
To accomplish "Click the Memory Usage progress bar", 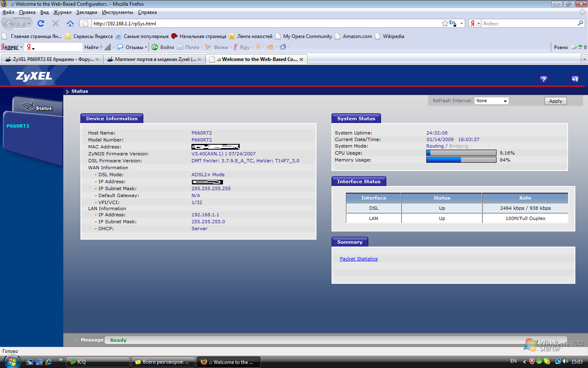I will click(461, 159).
